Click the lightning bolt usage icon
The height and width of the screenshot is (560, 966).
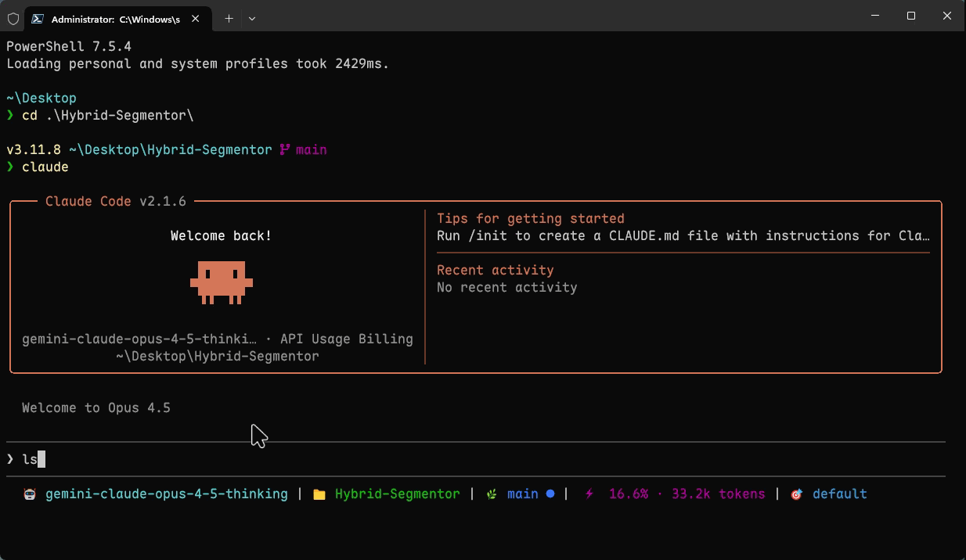(589, 494)
